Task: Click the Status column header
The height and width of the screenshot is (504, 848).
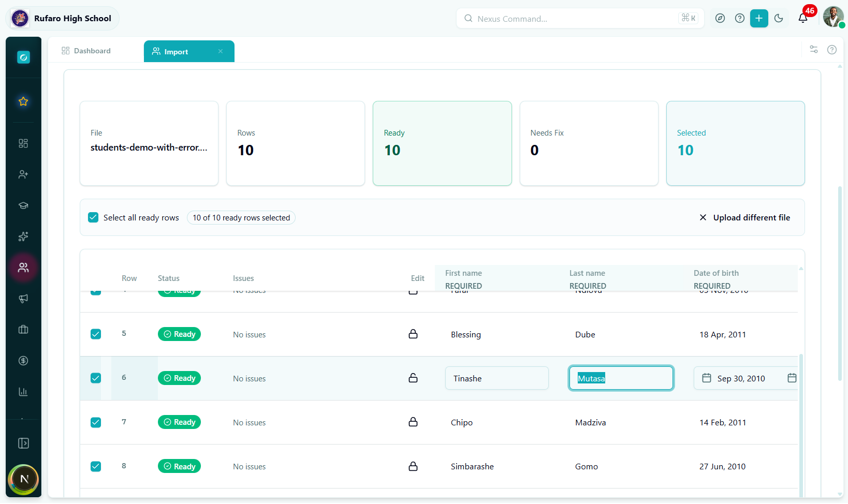Action: (169, 278)
